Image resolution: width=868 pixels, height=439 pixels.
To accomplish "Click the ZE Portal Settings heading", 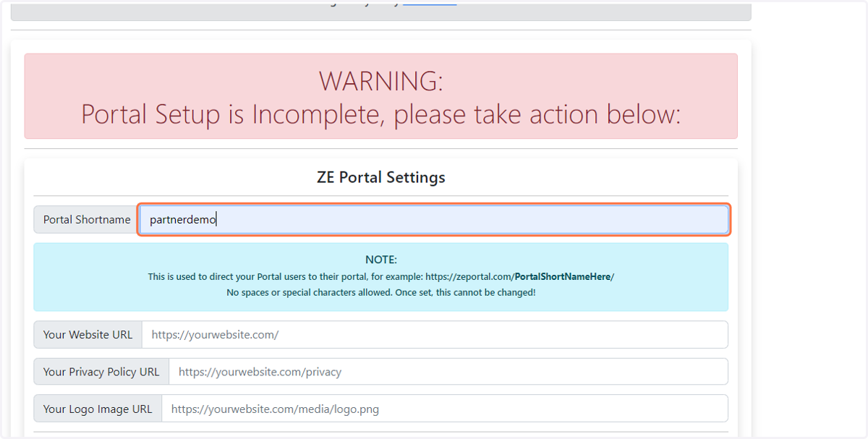I will 381,177.
